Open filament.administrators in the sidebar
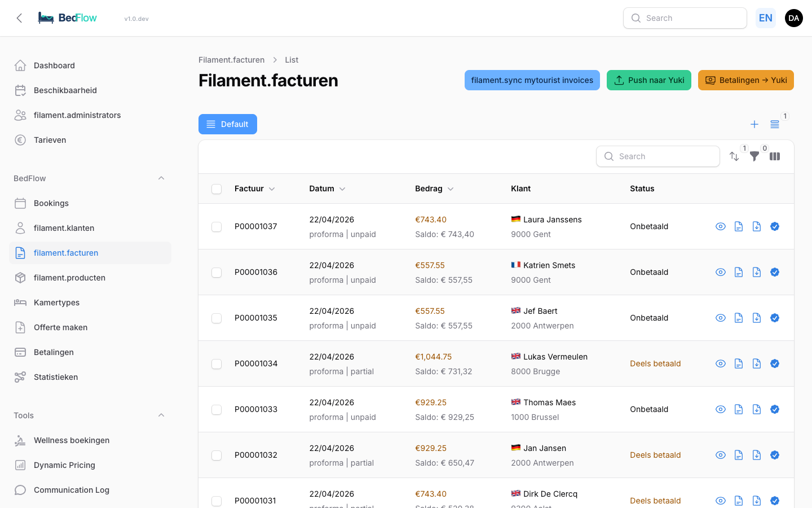Viewport: 812px width, 508px height. click(x=90, y=115)
